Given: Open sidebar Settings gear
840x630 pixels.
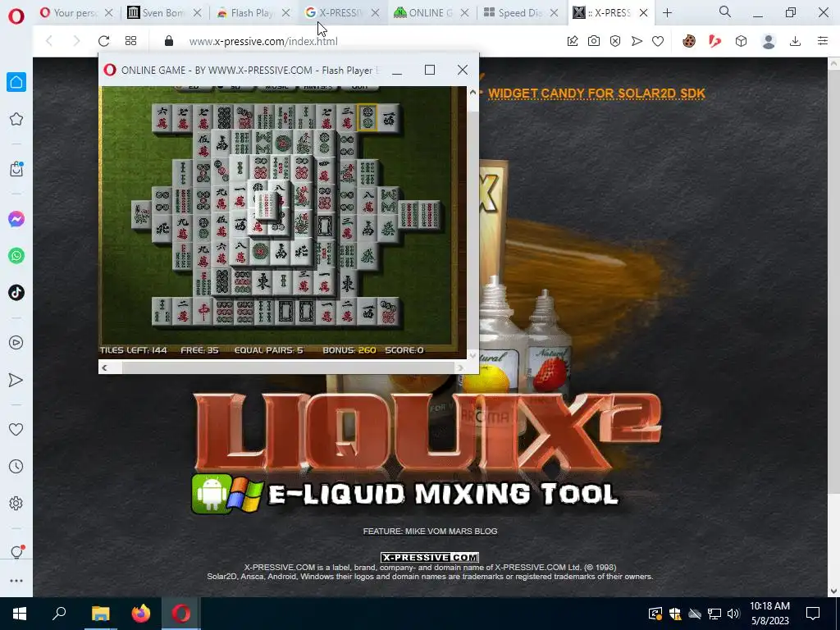Looking at the screenshot, I should point(16,503).
